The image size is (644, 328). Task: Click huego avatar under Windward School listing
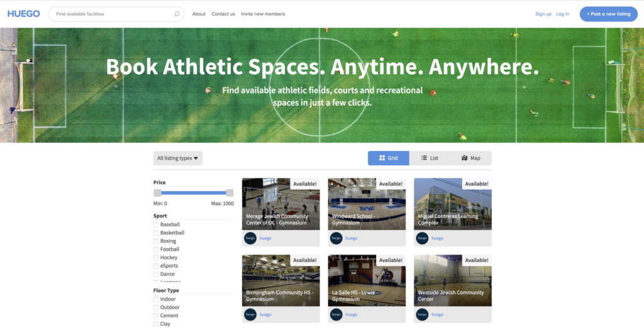336,238
